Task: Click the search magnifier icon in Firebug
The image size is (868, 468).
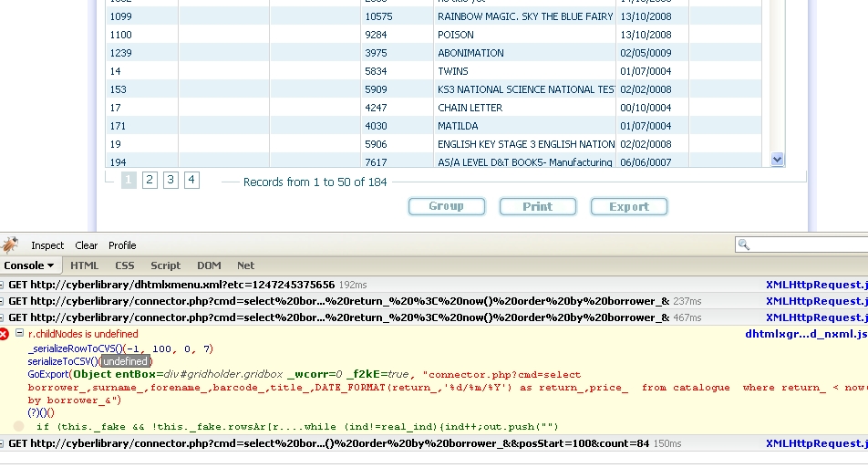Action: 744,244
